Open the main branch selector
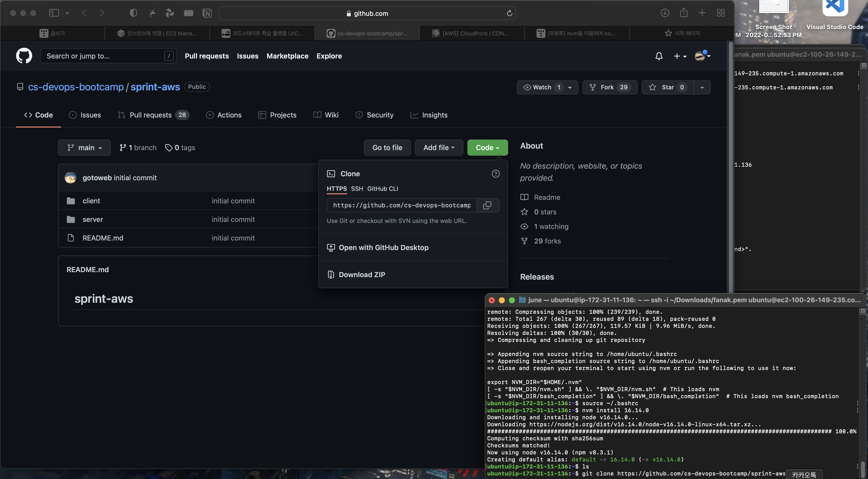Image resolution: width=868 pixels, height=479 pixels. coord(84,148)
